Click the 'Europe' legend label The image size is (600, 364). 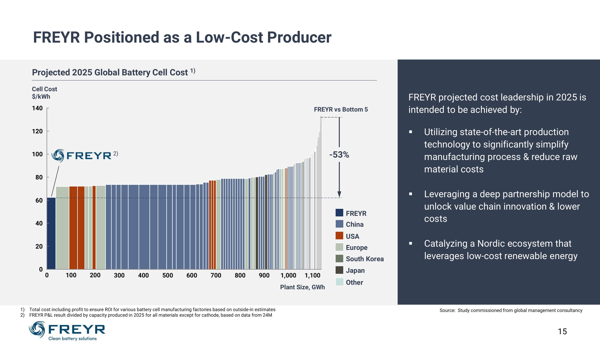357,248
